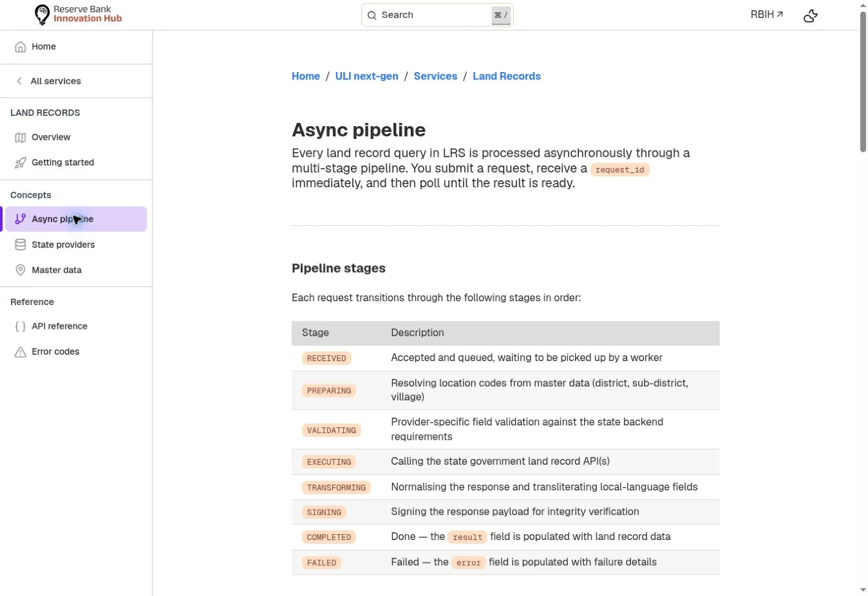Click the Async pipeline branch icon
This screenshot has height=596, width=868.
[21, 219]
